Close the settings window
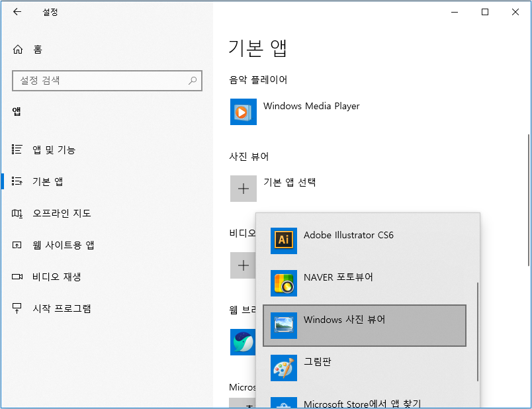532x409 pixels. [x=515, y=12]
